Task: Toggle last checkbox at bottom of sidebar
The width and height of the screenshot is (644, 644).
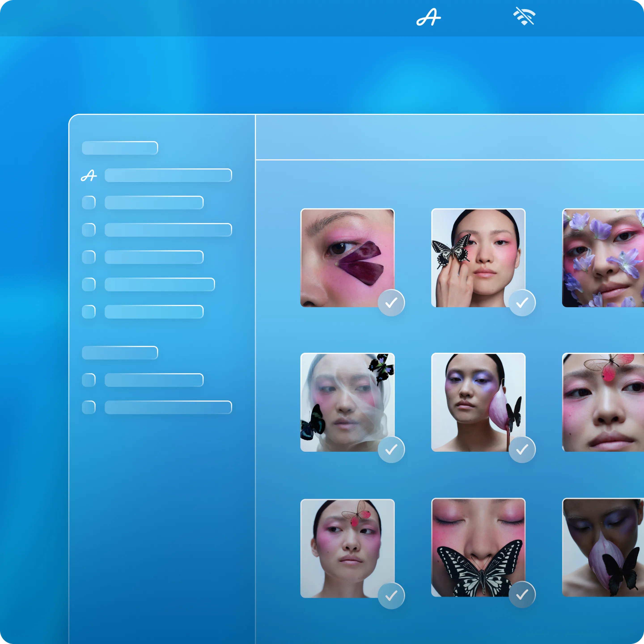Action: [x=89, y=407]
